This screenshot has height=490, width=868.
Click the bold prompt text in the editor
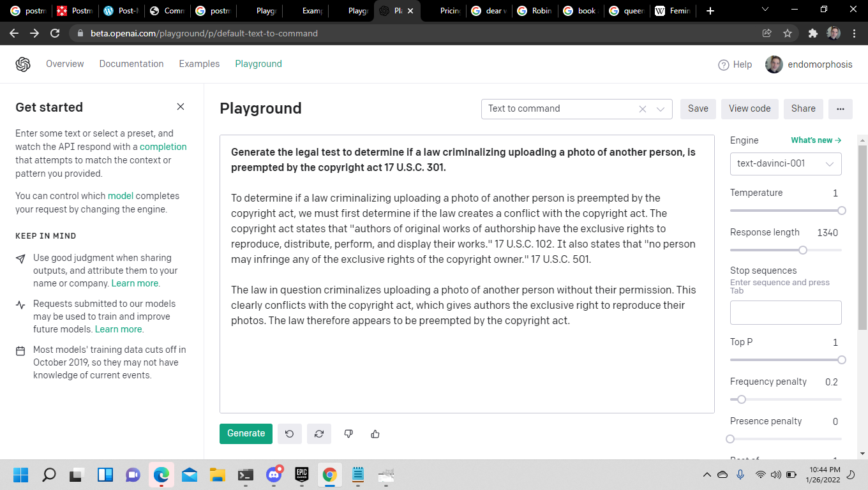(x=463, y=160)
